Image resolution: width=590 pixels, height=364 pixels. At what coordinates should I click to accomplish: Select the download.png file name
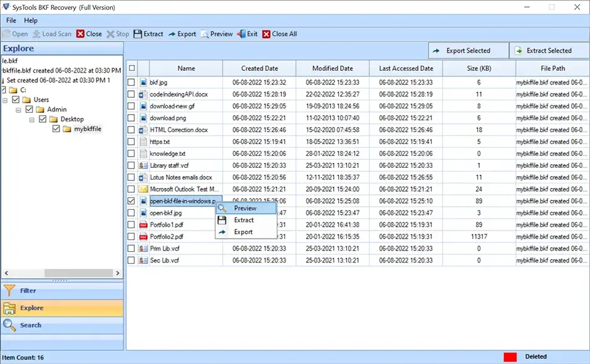168,118
